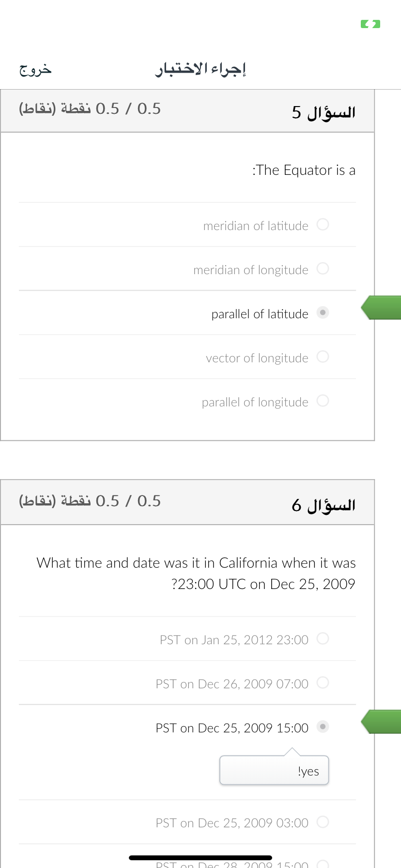Select the 'meridian of latitude' radio button
This screenshot has width=401, height=868.
tap(323, 224)
